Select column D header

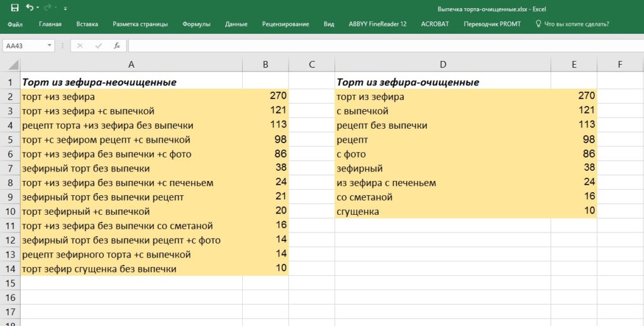click(x=443, y=65)
